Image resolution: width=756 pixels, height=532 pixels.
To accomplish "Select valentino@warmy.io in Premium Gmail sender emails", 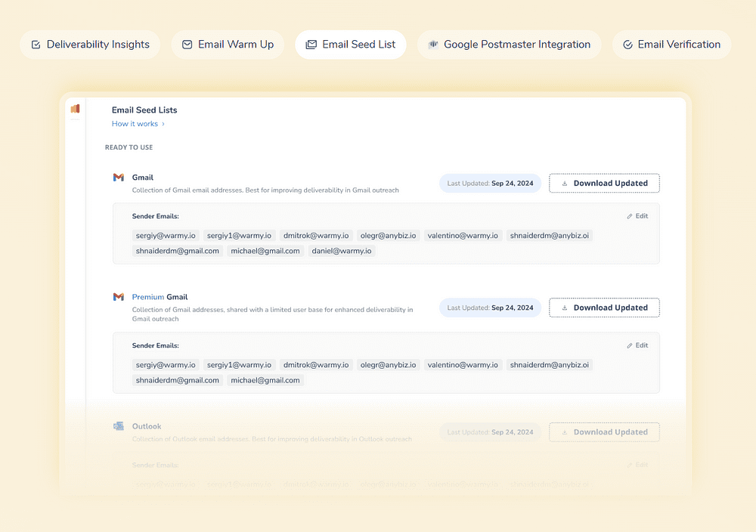I will click(x=463, y=365).
